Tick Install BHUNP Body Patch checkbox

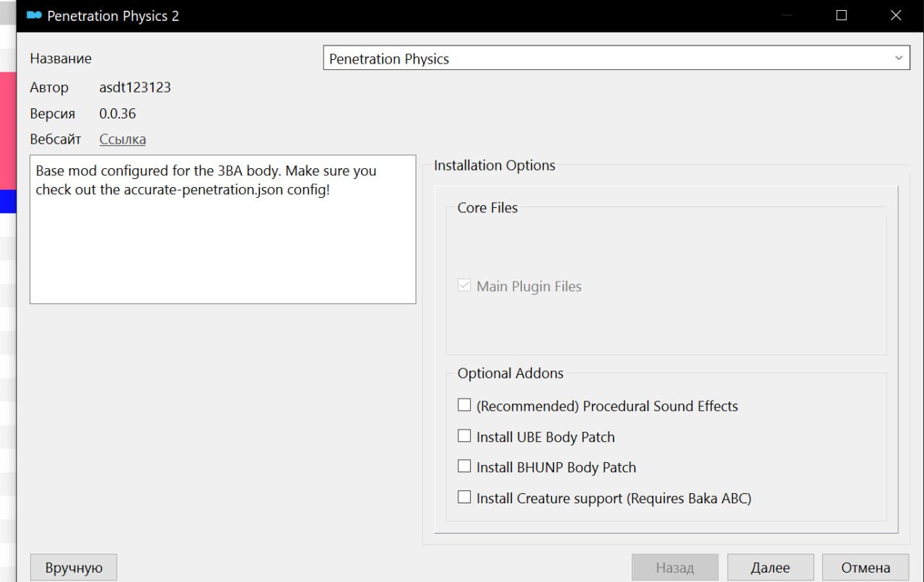(x=464, y=466)
